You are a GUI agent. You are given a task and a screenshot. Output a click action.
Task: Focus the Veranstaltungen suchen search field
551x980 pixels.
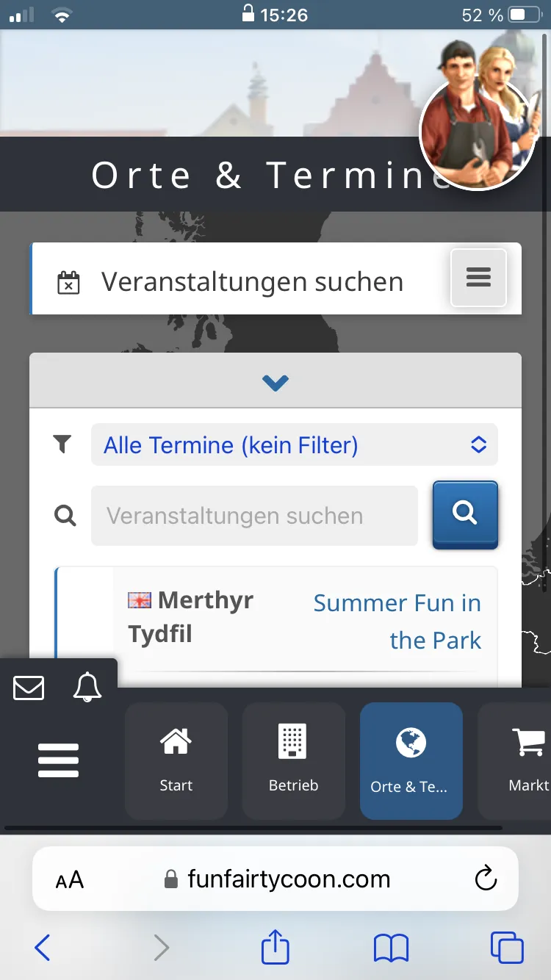tap(254, 516)
